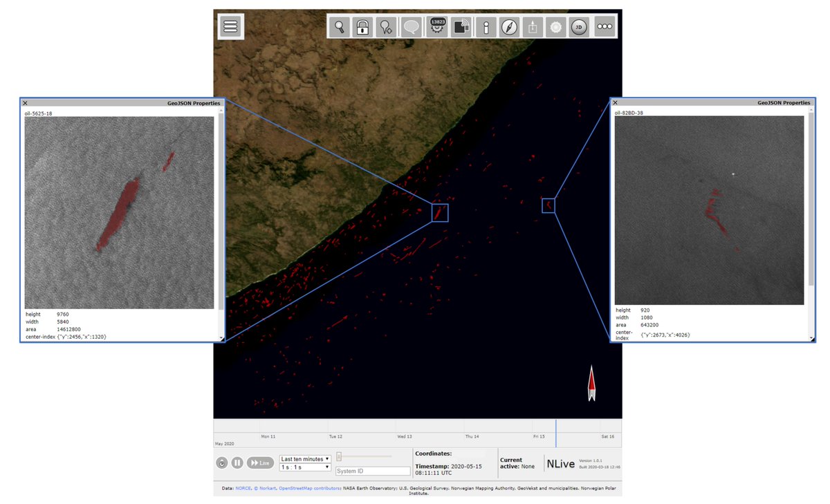Image resolution: width=830 pixels, height=504 pixels.
Task: Select the add placemark pin tool
Action: click(385, 26)
